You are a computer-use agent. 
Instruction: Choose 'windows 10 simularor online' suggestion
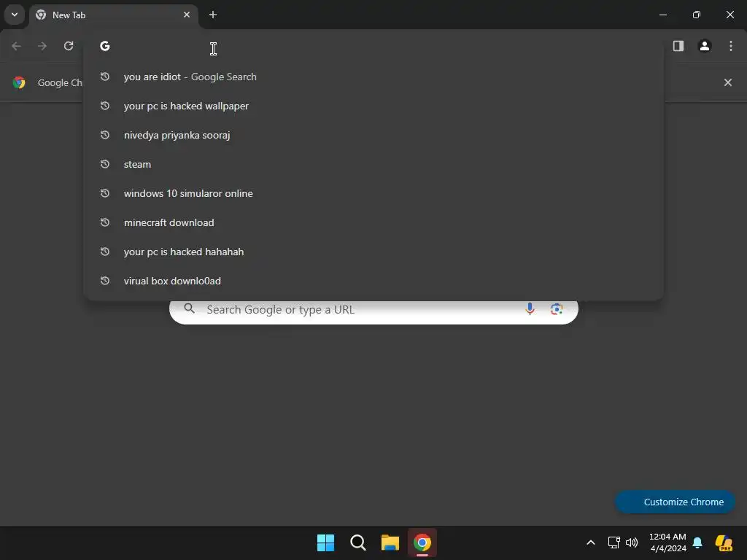373,193
